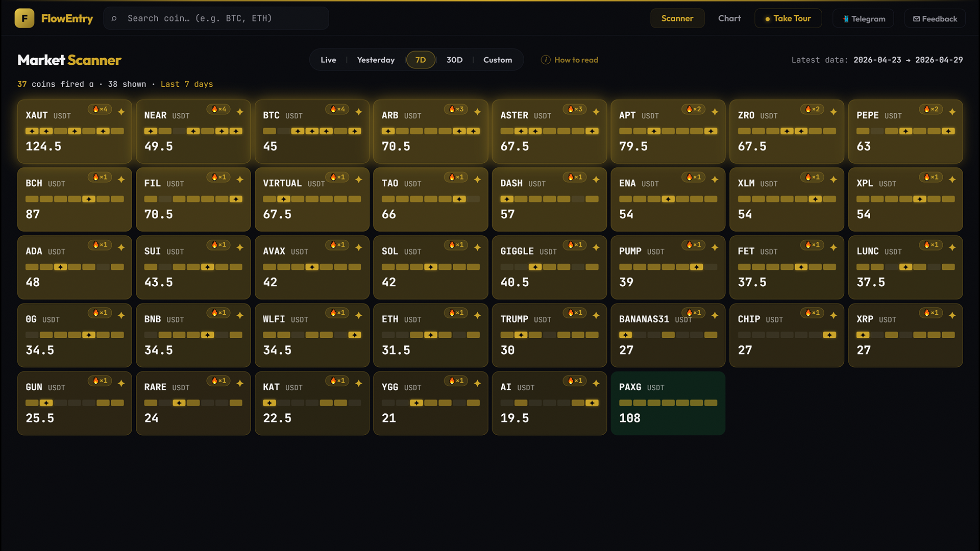Click the star icon on TAO card
The width and height of the screenshot is (980, 551).
[477, 180]
